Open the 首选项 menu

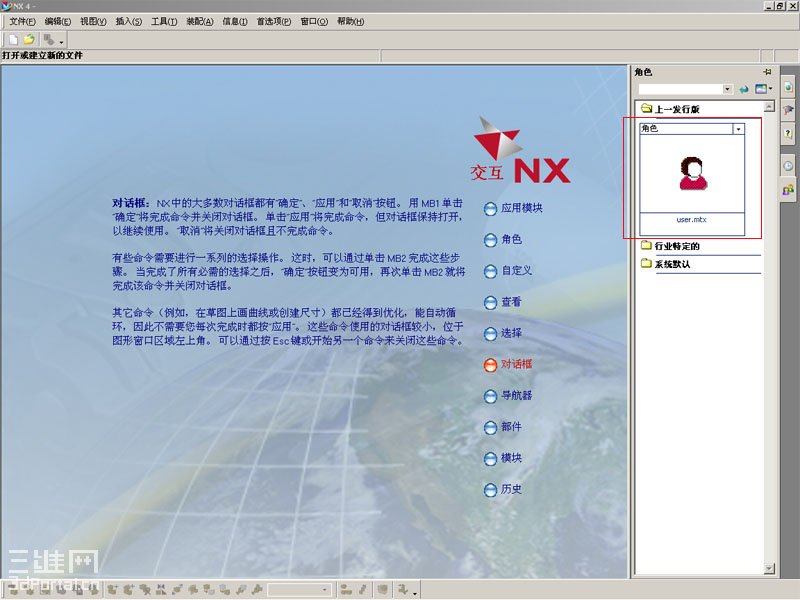pyautogui.click(x=273, y=21)
